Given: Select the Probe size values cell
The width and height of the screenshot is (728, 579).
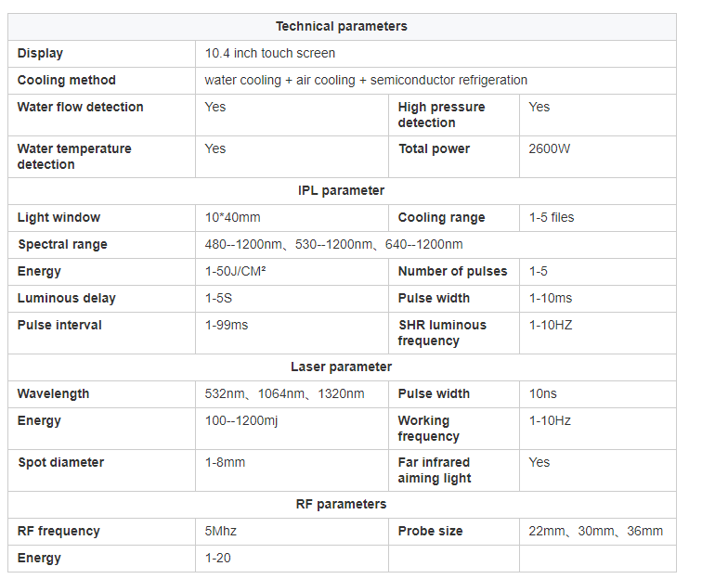Looking at the screenshot, I should [598, 531].
